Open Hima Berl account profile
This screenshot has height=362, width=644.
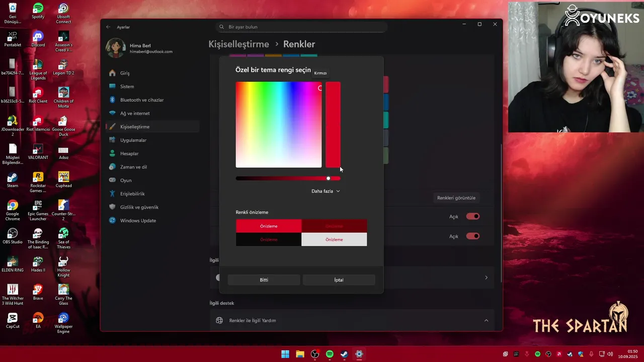[140, 48]
